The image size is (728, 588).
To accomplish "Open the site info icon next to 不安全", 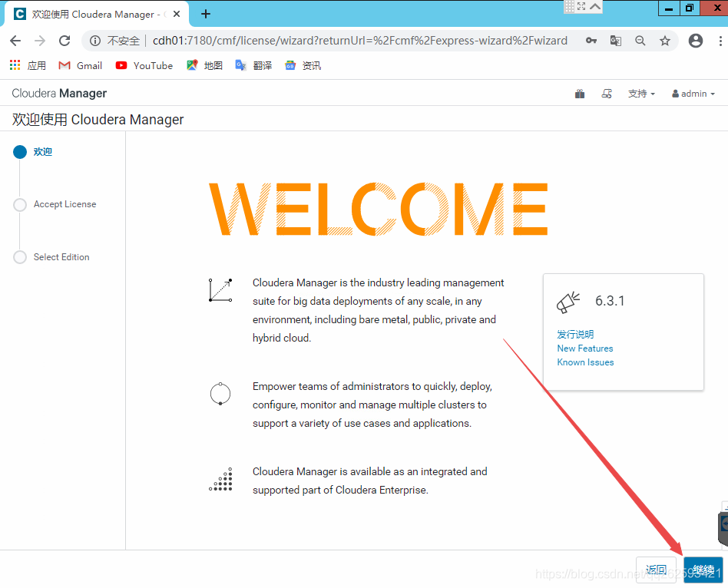I will [x=95, y=41].
